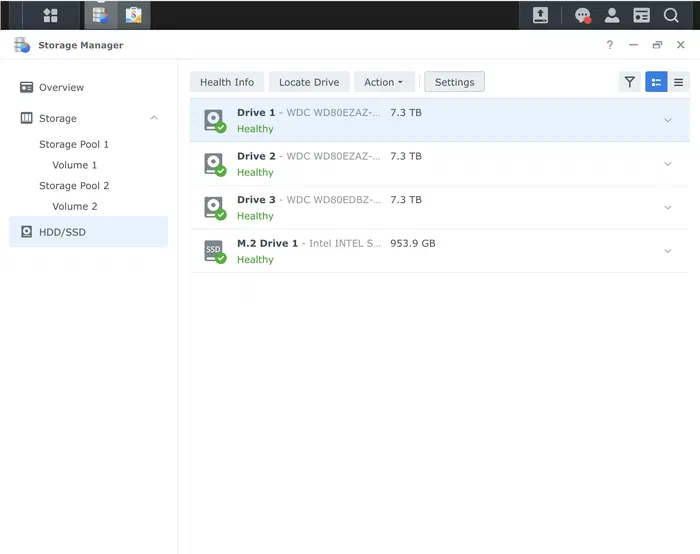Close the Storage Manager window

(x=680, y=45)
